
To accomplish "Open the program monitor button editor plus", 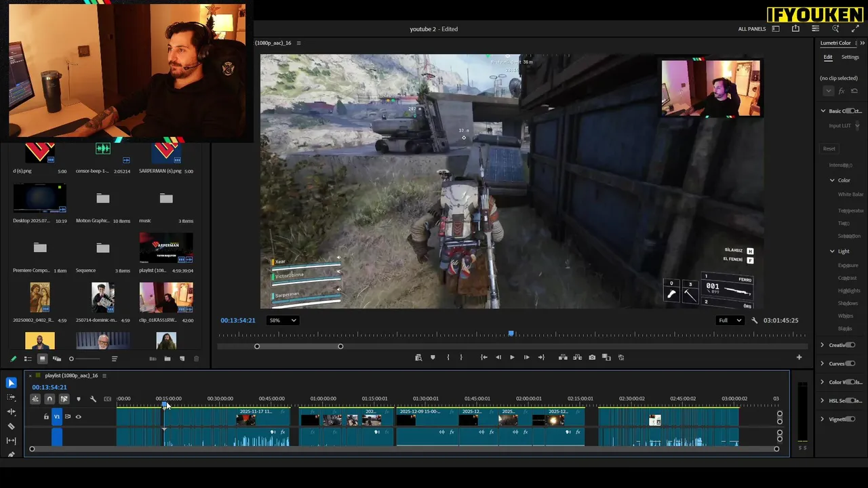I will (x=799, y=357).
